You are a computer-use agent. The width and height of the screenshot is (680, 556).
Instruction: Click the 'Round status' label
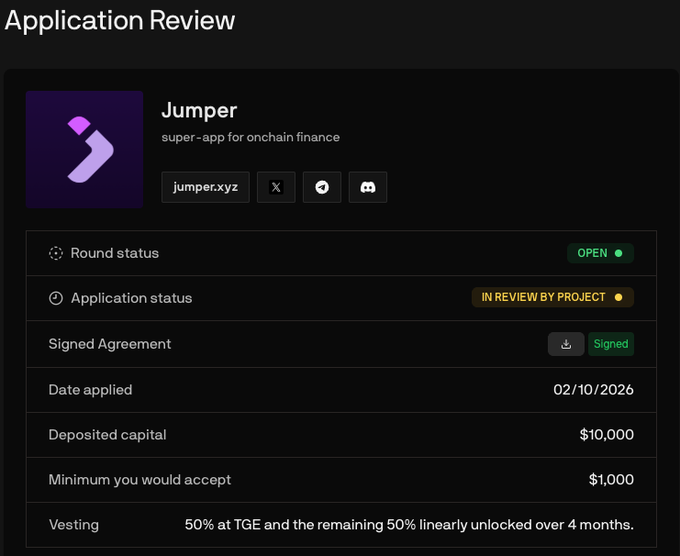tap(115, 253)
